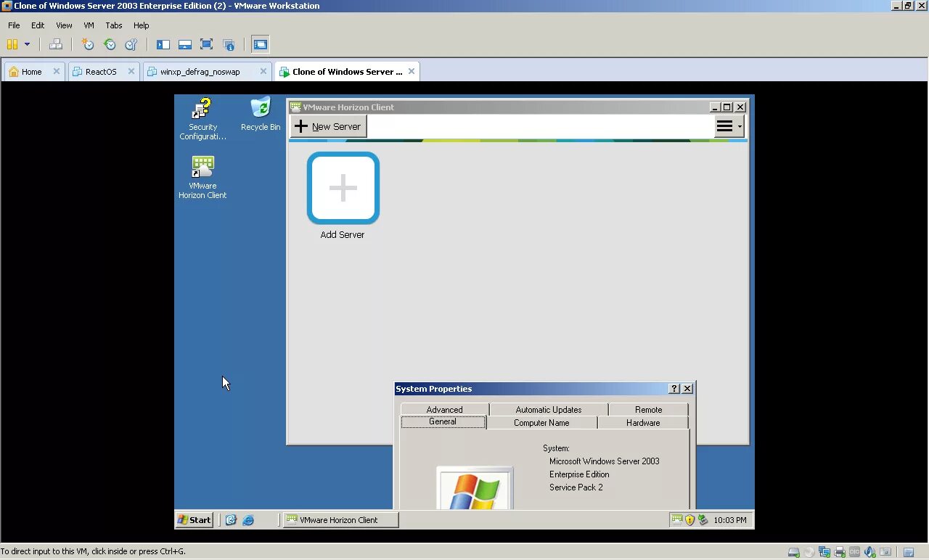
Task: Select the General tab in System Properties
Action: coord(443,422)
